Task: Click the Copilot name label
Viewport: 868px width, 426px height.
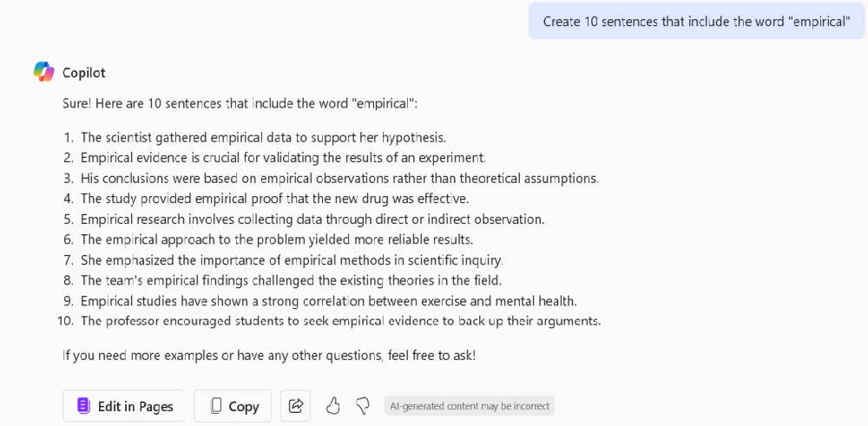Action: click(83, 73)
